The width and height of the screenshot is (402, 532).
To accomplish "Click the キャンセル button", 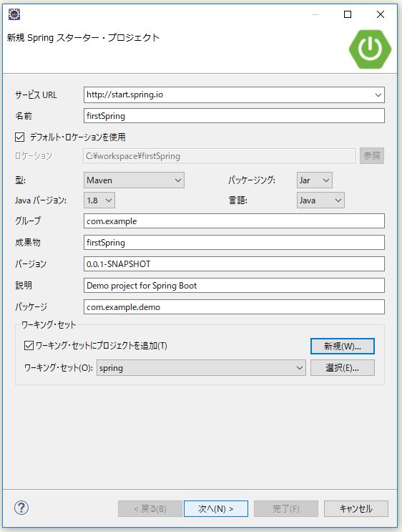I will tap(356, 508).
